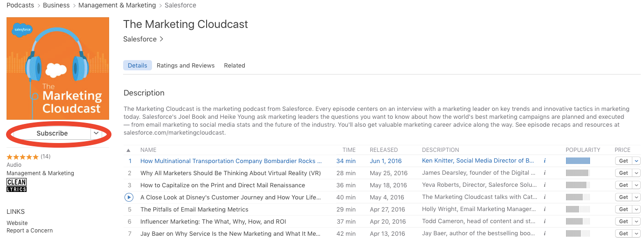
Task: Sort by the PRICE column header
Action: (623, 150)
